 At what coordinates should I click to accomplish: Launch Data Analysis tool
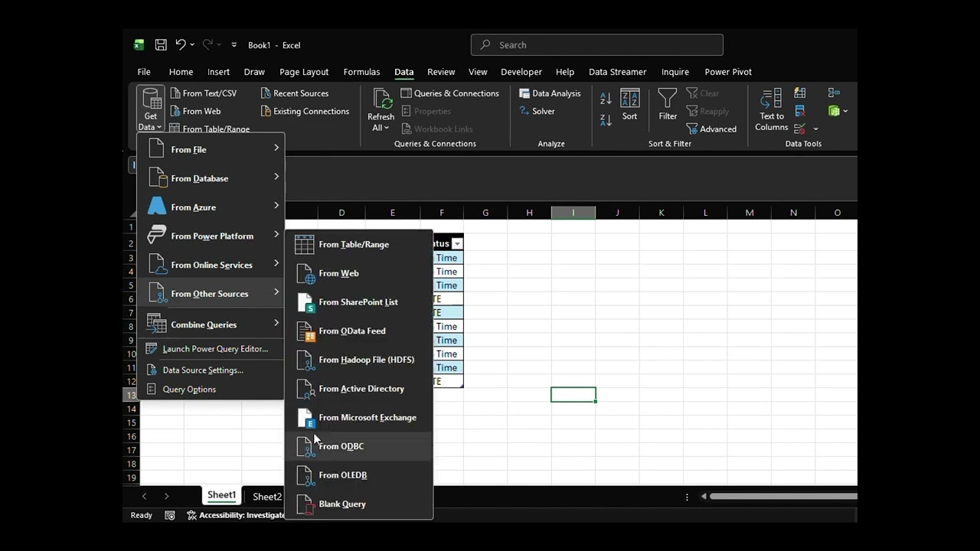coord(550,93)
